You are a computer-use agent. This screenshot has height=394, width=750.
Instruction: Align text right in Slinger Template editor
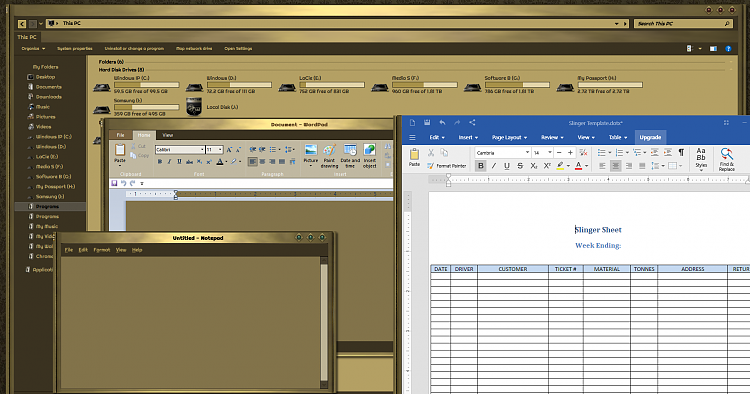(x=629, y=166)
